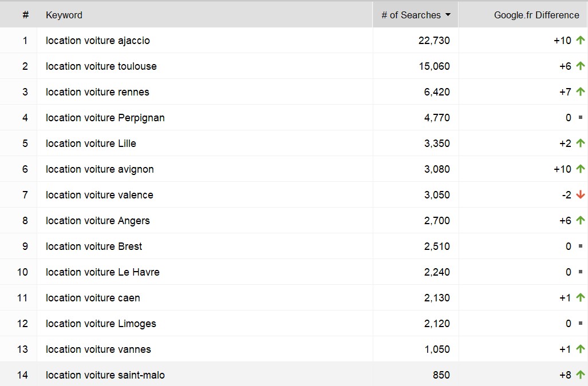Select the green arrow beside location voiture avignon

581,169
